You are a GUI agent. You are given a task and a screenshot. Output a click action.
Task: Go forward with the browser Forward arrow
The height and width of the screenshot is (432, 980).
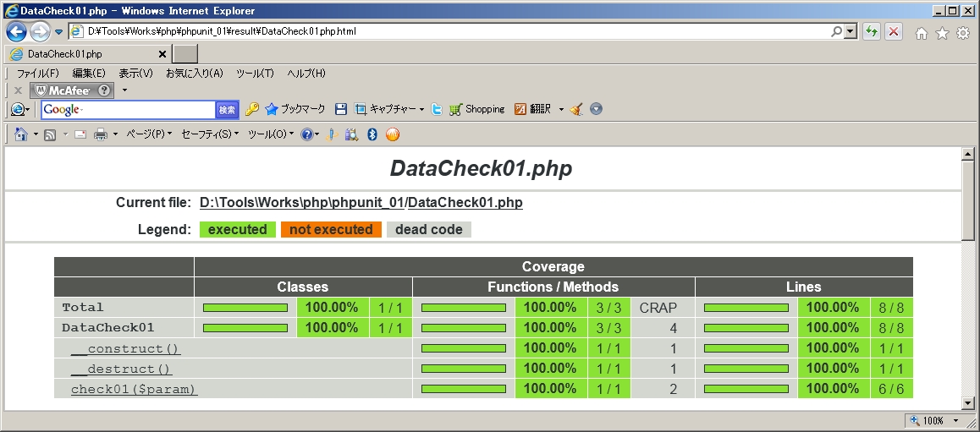pyautogui.click(x=40, y=30)
